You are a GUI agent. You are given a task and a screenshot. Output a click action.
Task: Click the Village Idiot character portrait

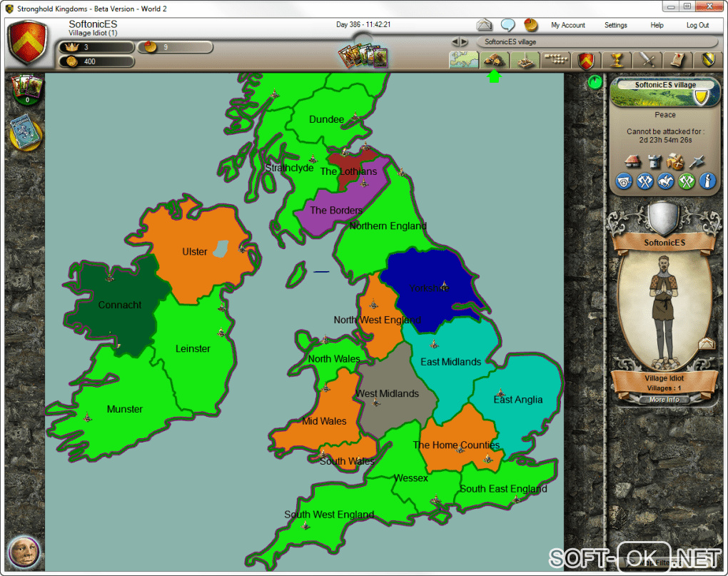(x=663, y=310)
